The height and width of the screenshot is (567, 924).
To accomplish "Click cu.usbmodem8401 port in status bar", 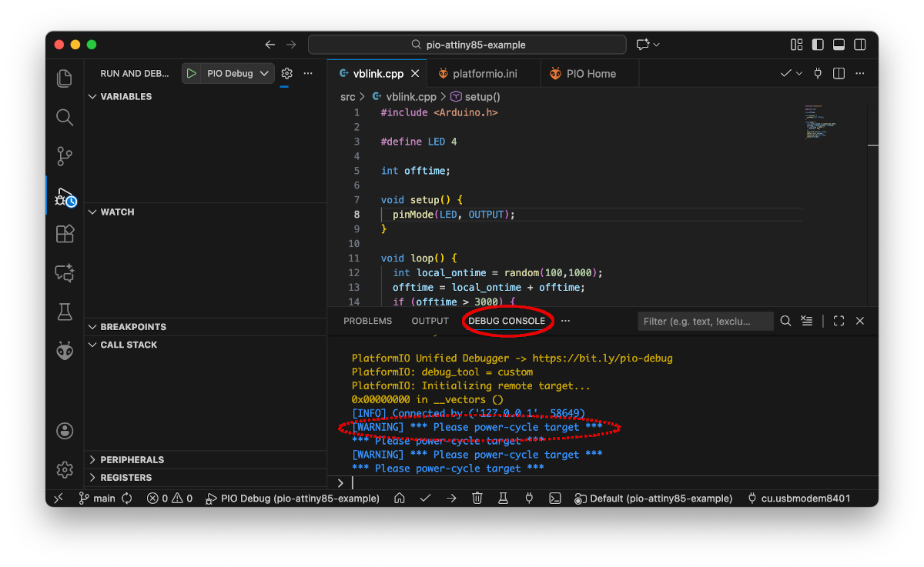I will coord(799,499).
